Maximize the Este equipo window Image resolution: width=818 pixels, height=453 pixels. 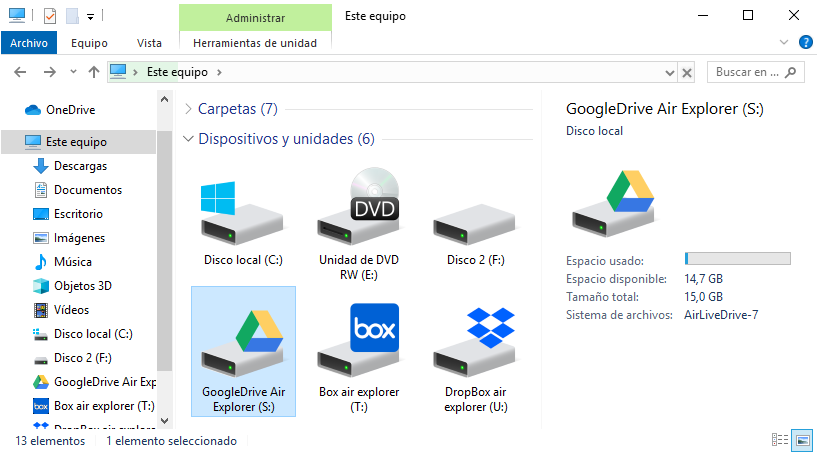[x=748, y=16]
